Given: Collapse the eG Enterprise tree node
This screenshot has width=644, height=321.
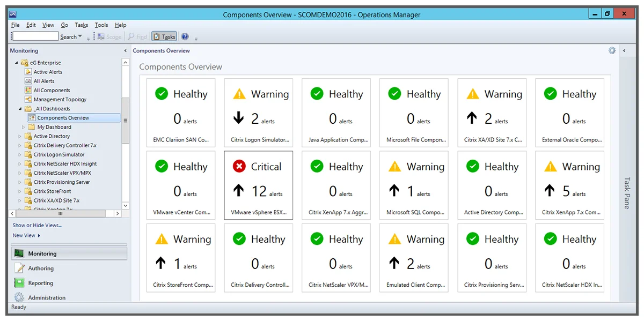Looking at the screenshot, I should pyautogui.click(x=16, y=63).
